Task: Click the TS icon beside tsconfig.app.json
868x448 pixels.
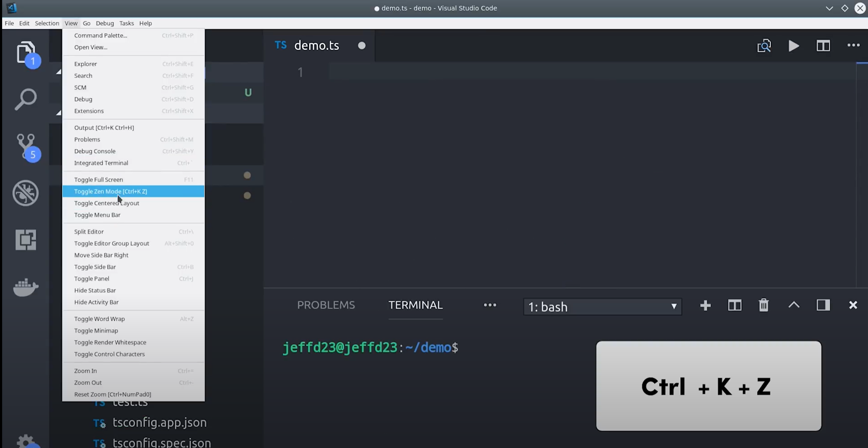Action: pos(99,423)
